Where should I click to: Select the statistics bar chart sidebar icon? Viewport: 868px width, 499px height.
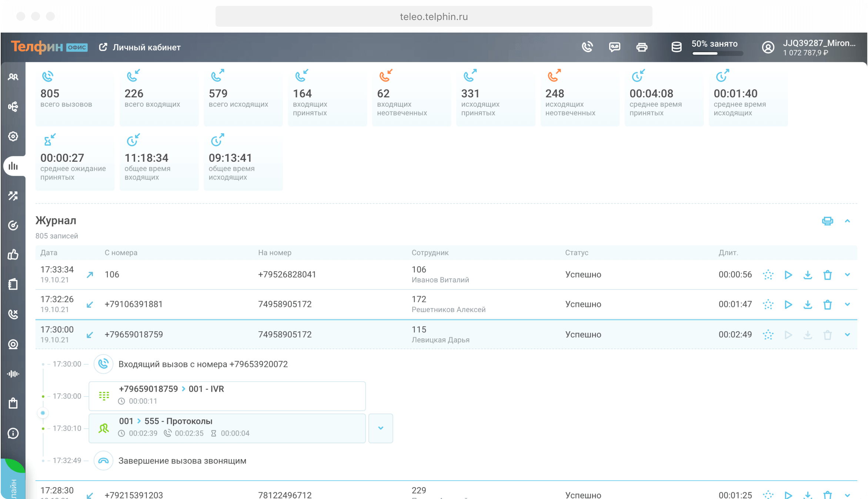(13, 166)
